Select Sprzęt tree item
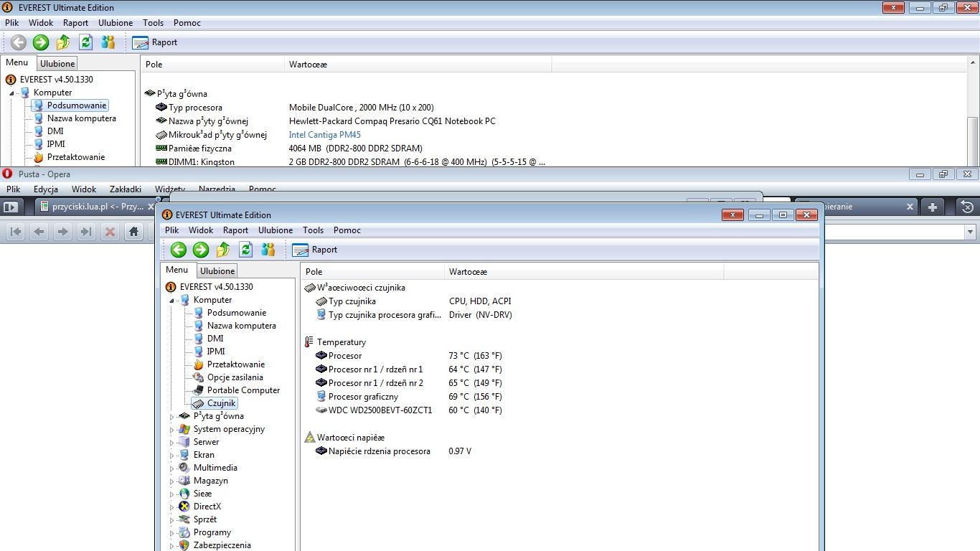 204,519
